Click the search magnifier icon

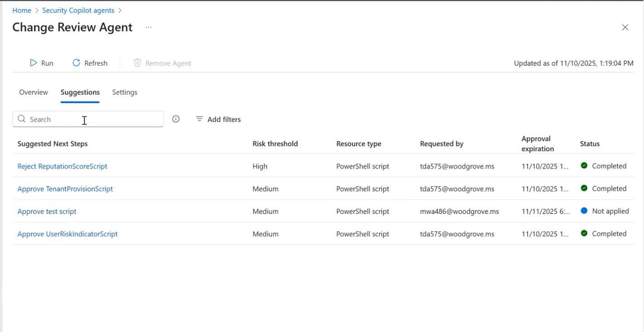22,119
